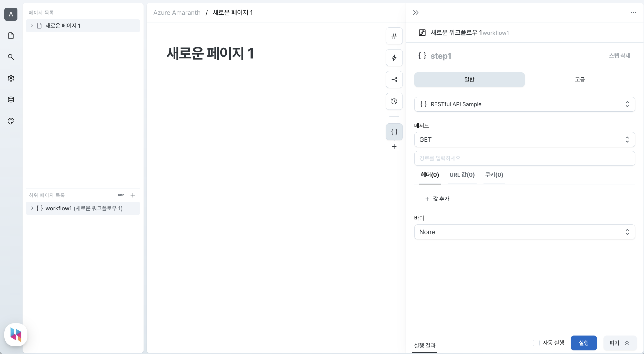Open the GET method dropdown

525,140
